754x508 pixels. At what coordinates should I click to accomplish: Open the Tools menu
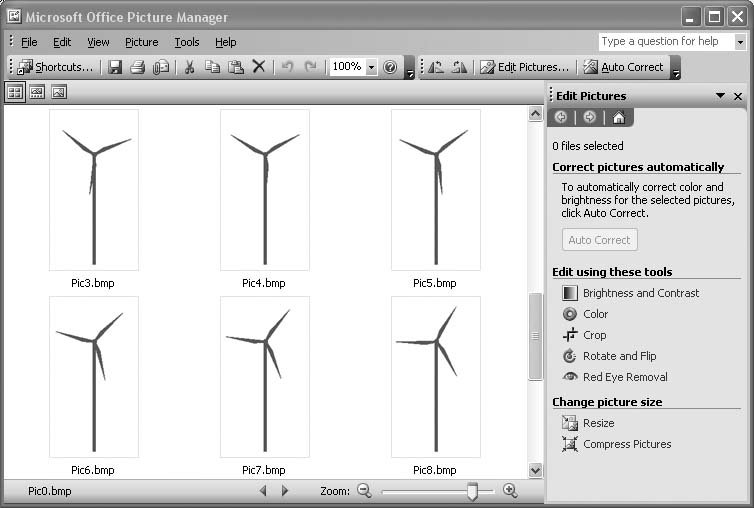click(x=186, y=42)
